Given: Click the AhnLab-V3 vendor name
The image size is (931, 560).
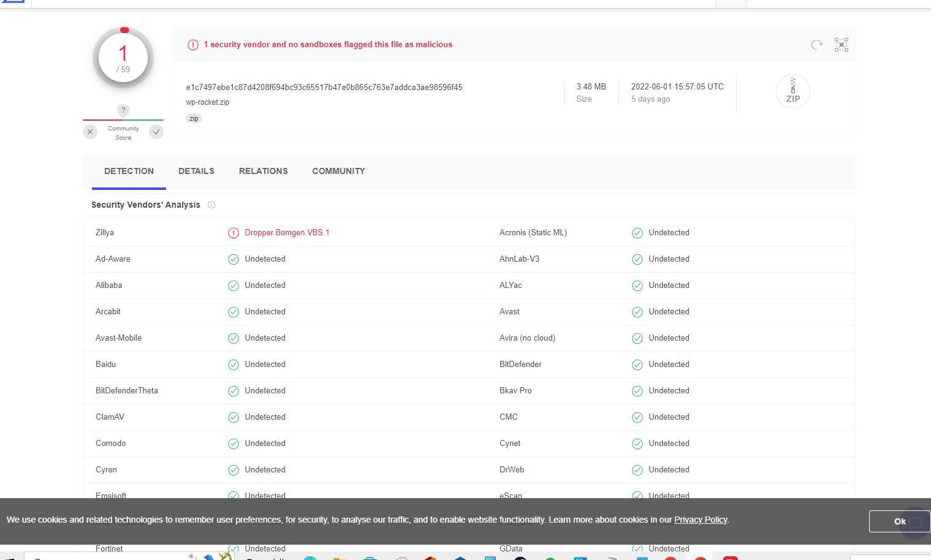Looking at the screenshot, I should tap(519, 259).
